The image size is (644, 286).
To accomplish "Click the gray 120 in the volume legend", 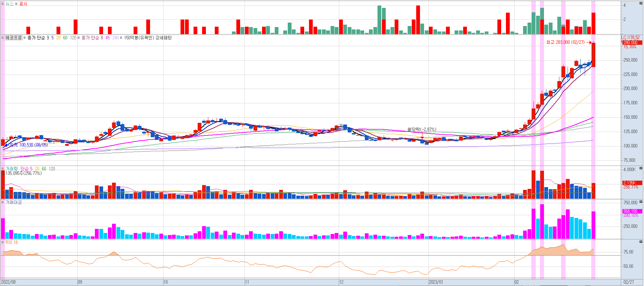I will click(52, 169).
